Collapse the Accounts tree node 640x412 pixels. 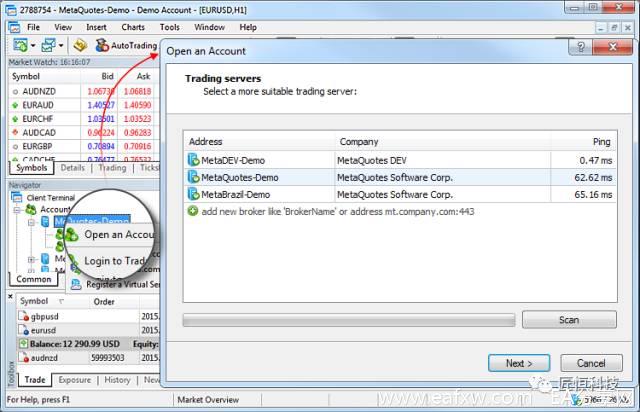point(17,210)
